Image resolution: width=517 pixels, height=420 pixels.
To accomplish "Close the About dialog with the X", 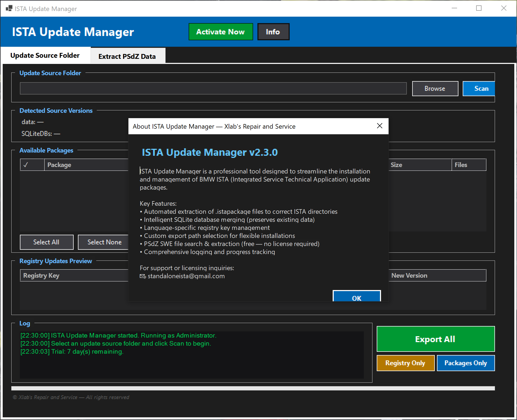I will tap(379, 126).
